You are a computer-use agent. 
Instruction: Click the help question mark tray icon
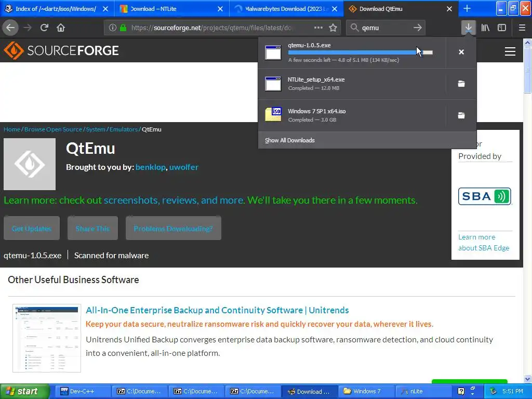461,391
